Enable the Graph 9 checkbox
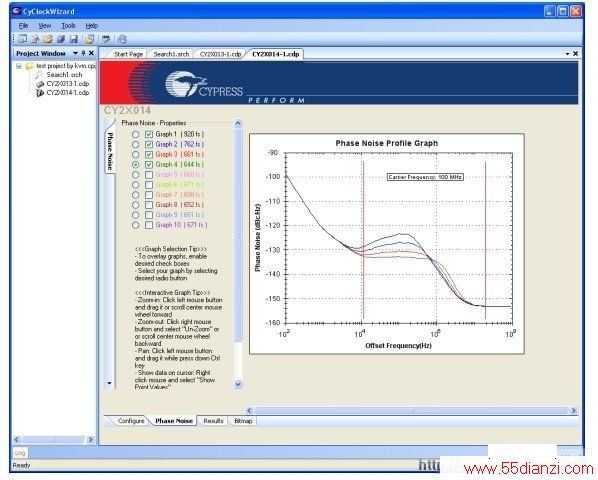 tap(149, 215)
